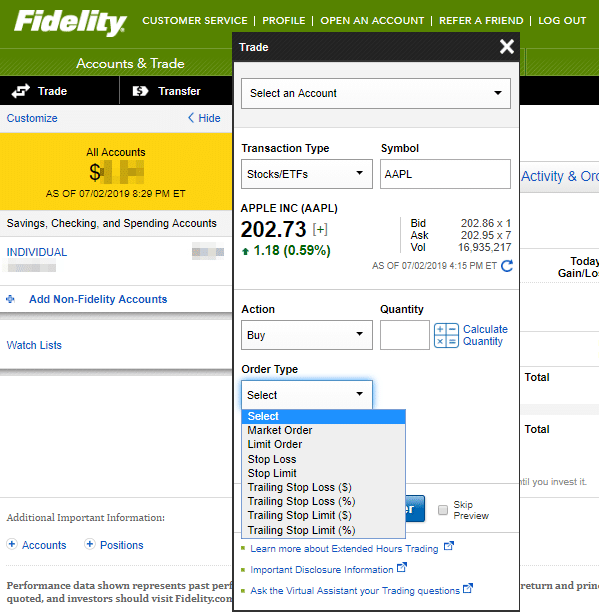
Task: Select All Accounts yellow summary panel
Action: click(x=116, y=172)
